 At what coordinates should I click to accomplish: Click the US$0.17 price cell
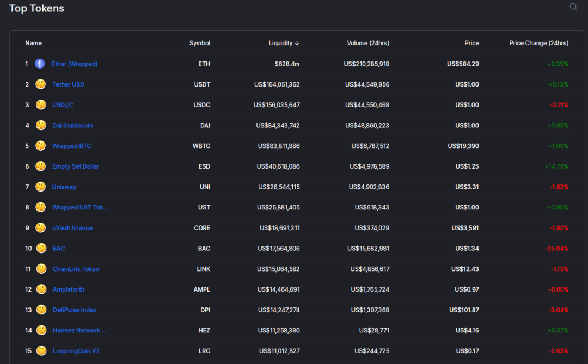click(x=467, y=351)
